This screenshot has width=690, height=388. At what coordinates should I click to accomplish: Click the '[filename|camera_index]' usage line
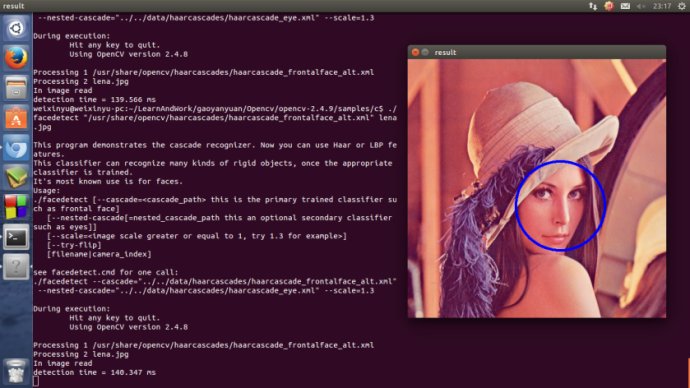[99, 254]
